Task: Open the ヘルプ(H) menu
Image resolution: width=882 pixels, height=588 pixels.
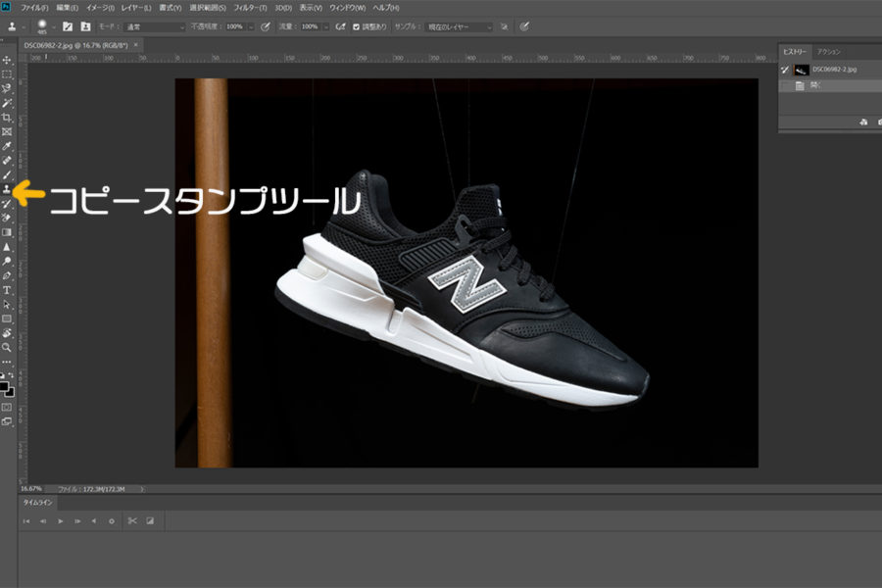Action: (386, 8)
